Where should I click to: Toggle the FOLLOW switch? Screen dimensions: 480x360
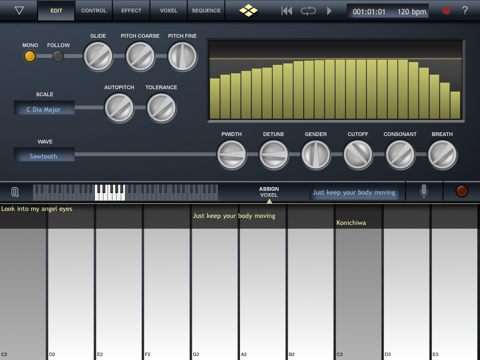click(x=58, y=56)
